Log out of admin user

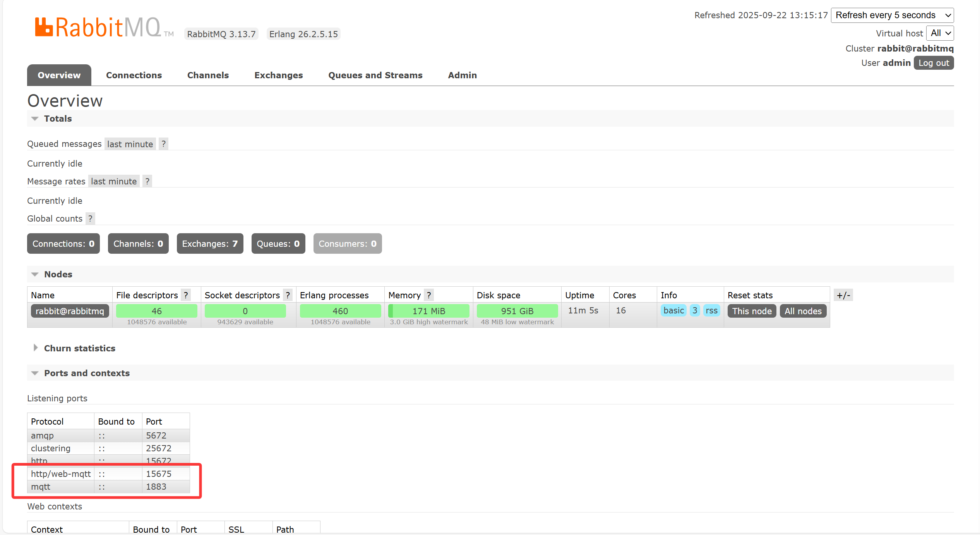[x=934, y=63]
